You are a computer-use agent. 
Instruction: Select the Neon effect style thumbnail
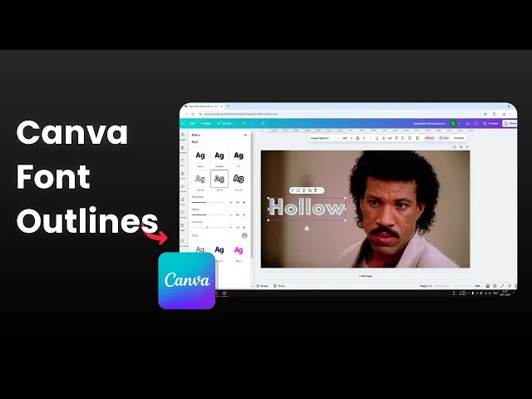239,250
